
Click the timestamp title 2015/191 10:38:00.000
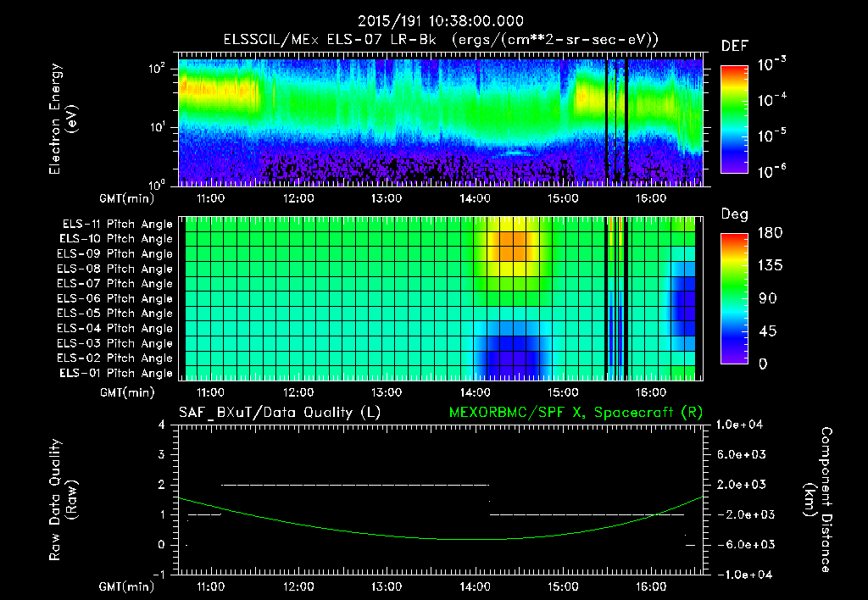click(440, 21)
